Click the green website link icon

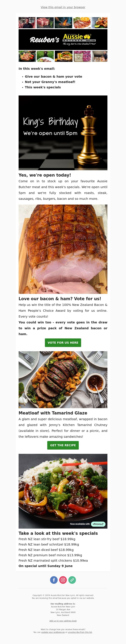pos(72,580)
